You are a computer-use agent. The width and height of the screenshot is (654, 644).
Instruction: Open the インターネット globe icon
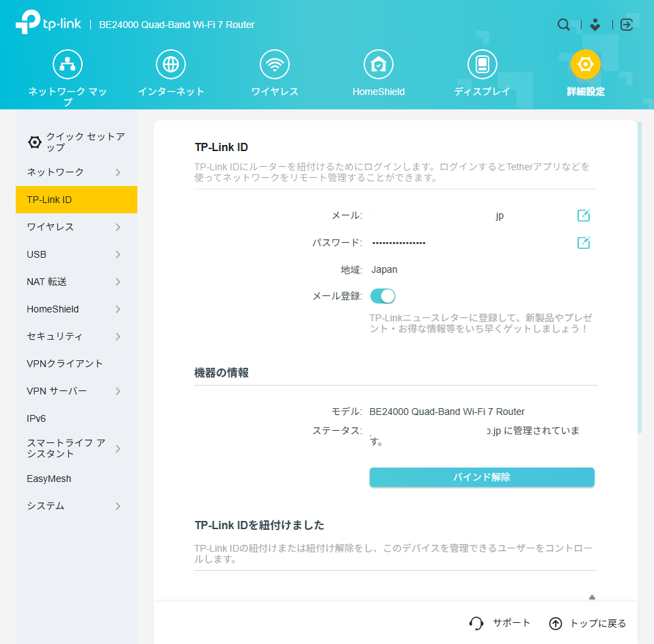coord(171,64)
